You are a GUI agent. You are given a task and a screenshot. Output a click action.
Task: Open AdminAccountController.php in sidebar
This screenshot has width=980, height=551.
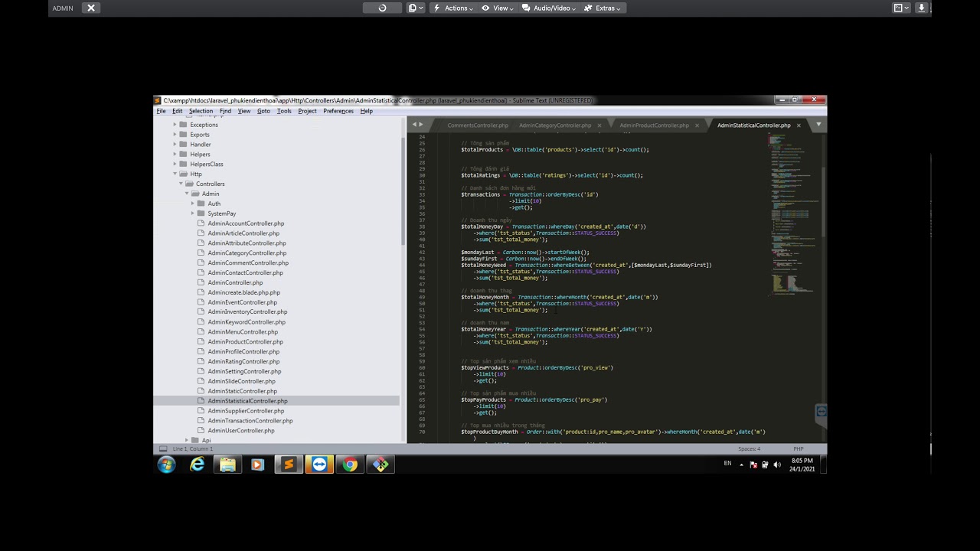pos(246,223)
